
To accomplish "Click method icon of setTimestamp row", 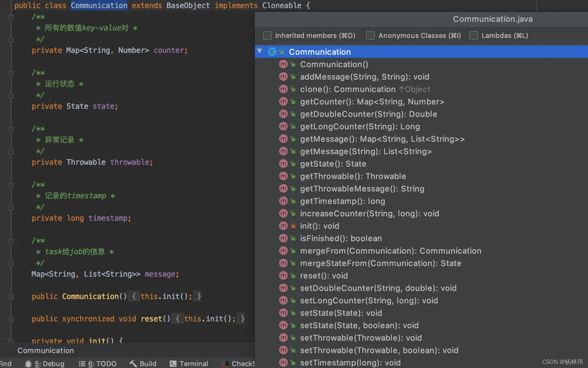I will point(283,363).
